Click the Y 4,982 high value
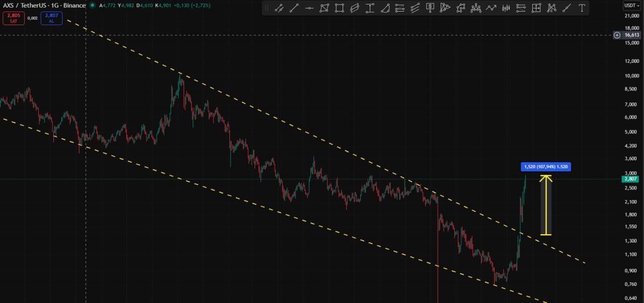 (x=126, y=5)
